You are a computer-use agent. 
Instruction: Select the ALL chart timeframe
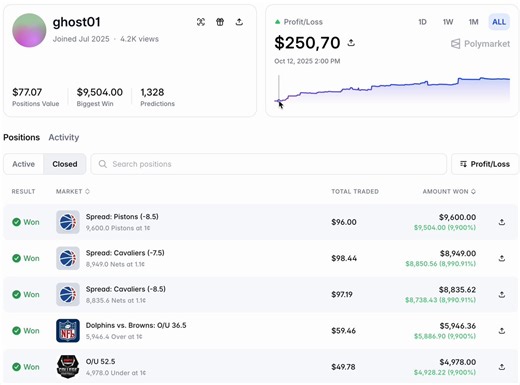(x=499, y=22)
